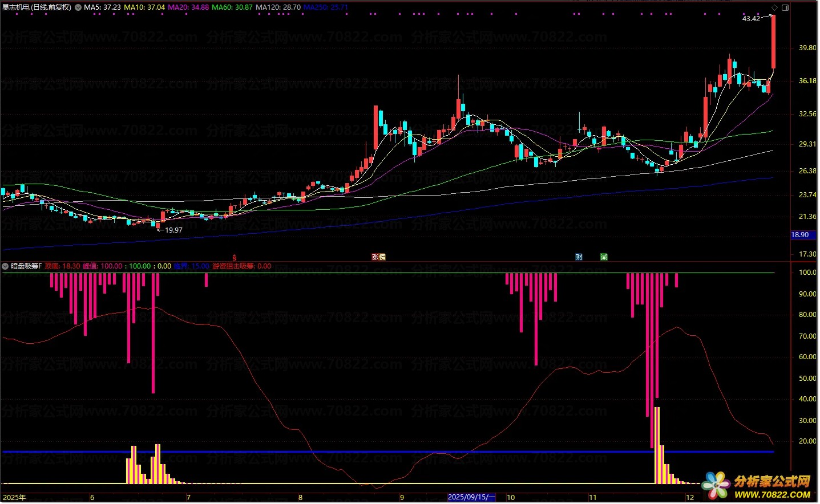Click the 财 event marker icon

pyautogui.click(x=579, y=257)
